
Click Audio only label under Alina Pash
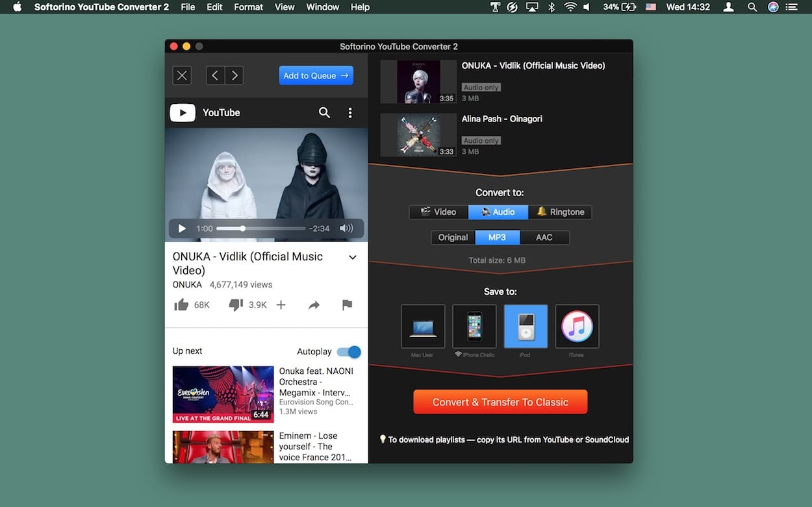click(481, 140)
